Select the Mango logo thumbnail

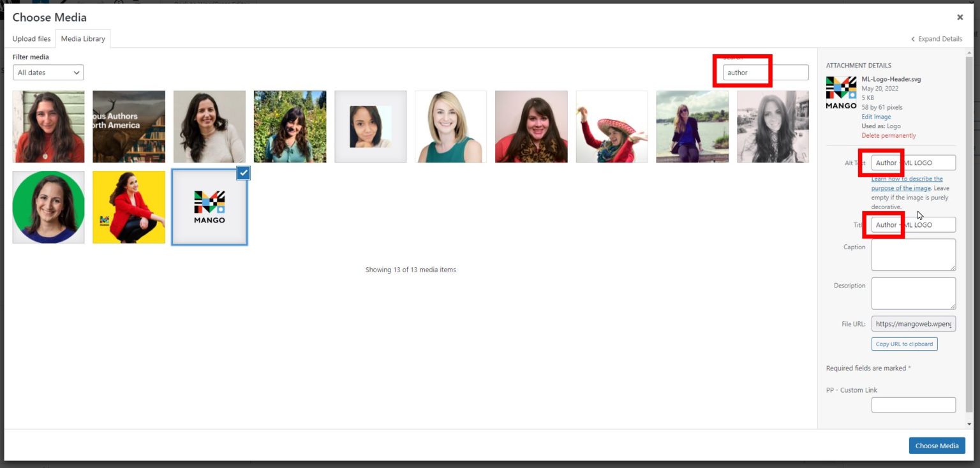209,208
